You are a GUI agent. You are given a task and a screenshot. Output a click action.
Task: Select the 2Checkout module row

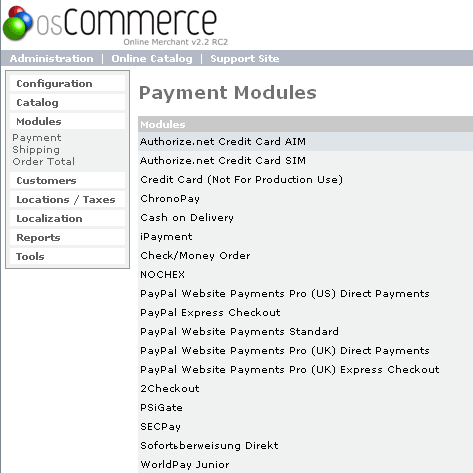305,388
